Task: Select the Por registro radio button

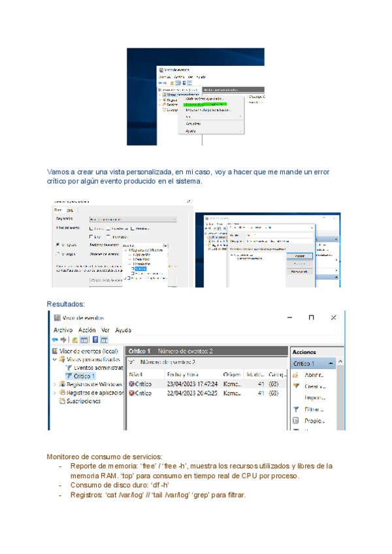Action: pyautogui.click(x=57, y=244)
